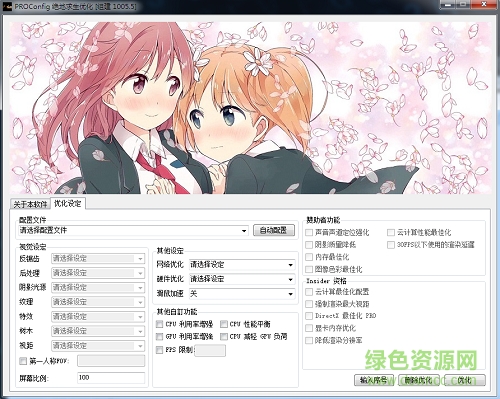The height and width of the screenshot is (399, 500).
Task: Check CPU 减轻 GPU 负荷
Action: (224, 336)
